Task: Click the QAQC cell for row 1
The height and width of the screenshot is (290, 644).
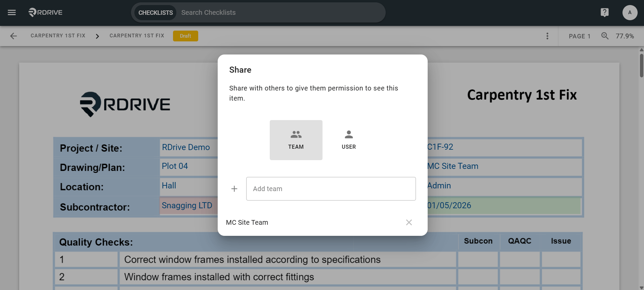Action: (520, 260)
